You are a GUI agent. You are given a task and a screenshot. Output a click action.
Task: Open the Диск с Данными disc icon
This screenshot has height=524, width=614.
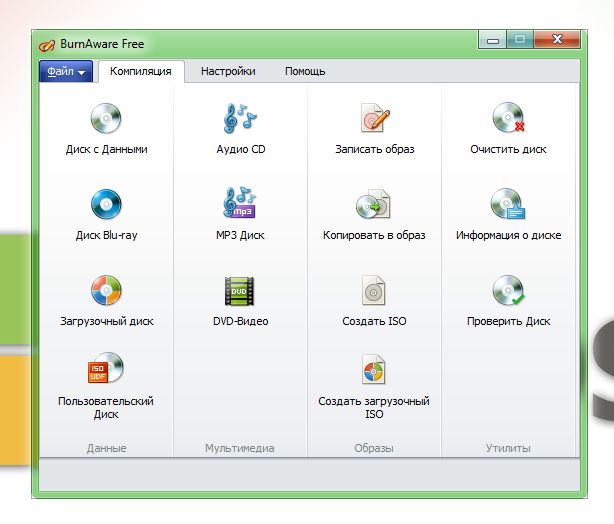point(105,119)
